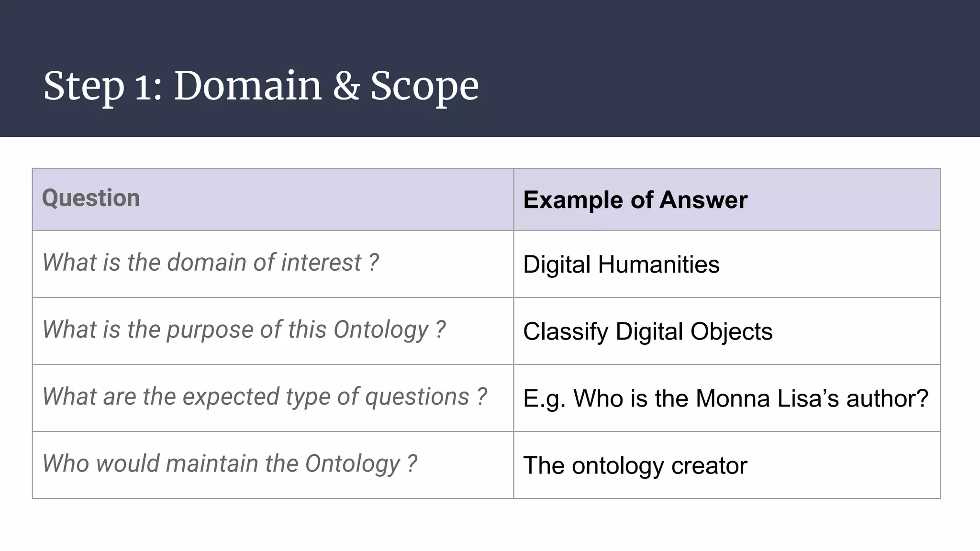Screen dimensions: 980x551
Task: Click the ampersand in the slide title
Action: coord(345,86)
